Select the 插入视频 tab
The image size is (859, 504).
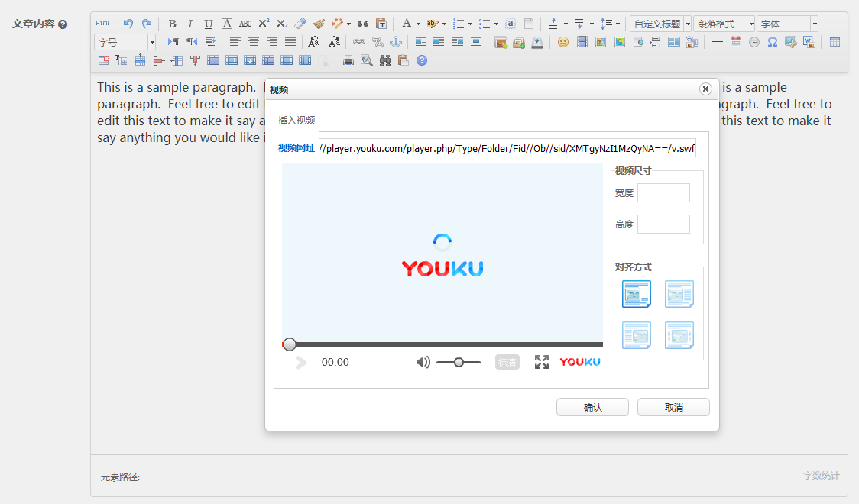[297, 121]
